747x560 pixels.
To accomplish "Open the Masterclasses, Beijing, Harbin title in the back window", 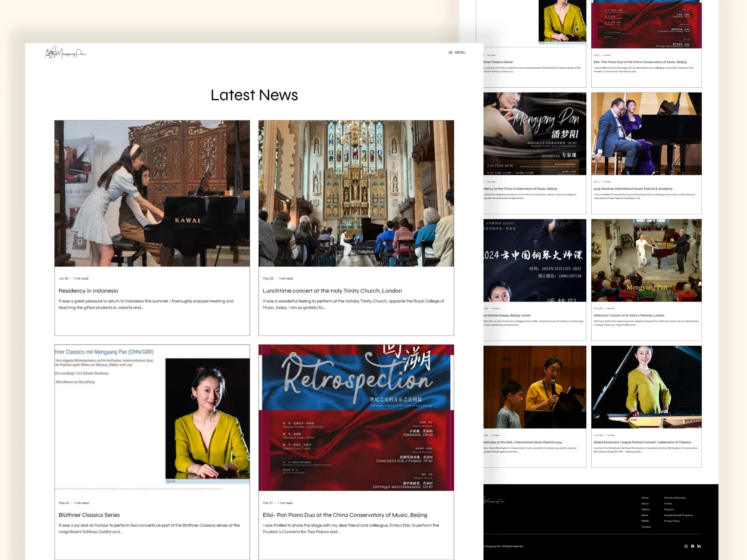I will click(507, 315).
